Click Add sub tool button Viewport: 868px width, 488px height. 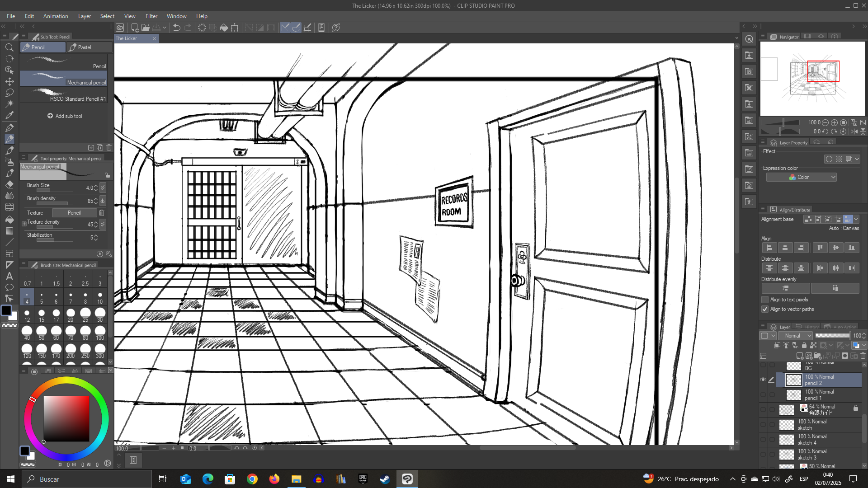(65, 116)
